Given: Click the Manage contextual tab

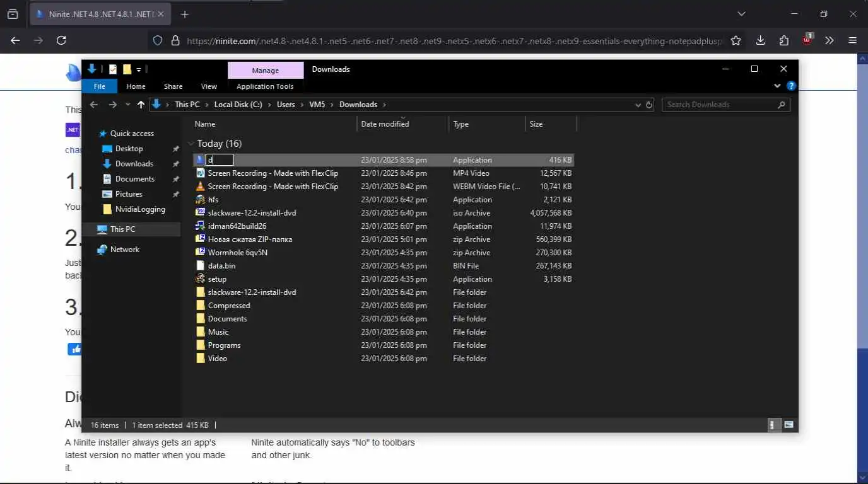Looking at the screenshot, I should coord(266,70).
